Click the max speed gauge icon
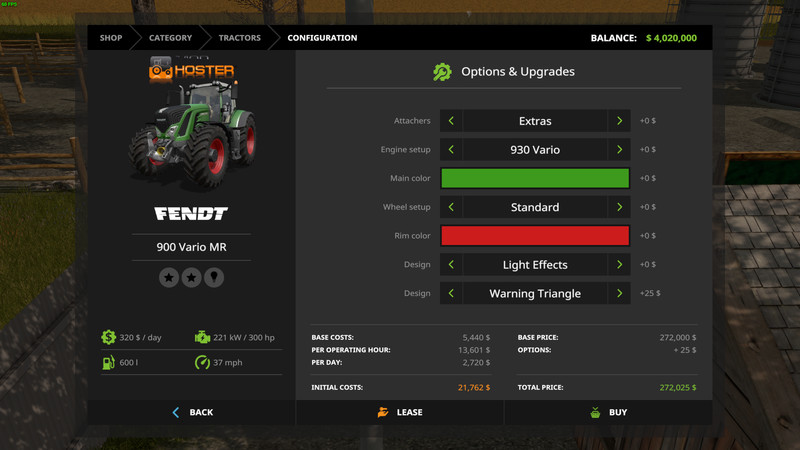This screenshot has width=800, height=450. pyautogui.click(x=202, y=362)
